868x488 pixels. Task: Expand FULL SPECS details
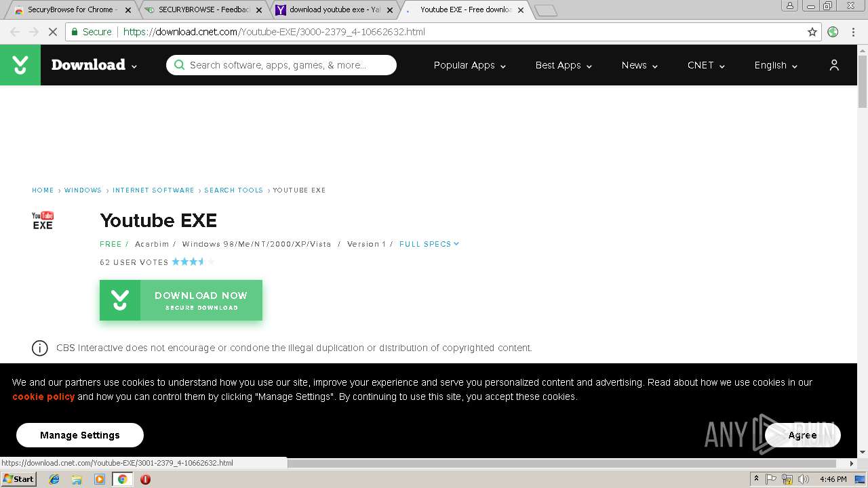429,244
